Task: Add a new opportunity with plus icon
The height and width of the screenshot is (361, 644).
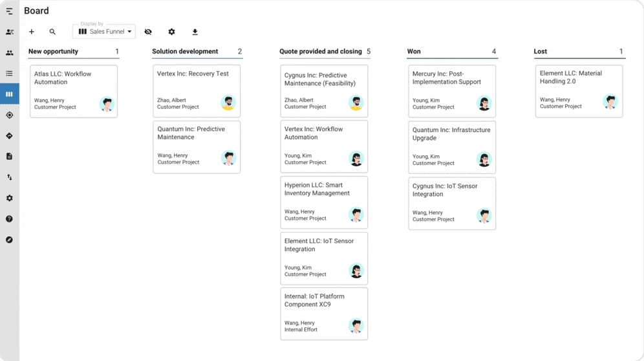Action: (32, 32)
